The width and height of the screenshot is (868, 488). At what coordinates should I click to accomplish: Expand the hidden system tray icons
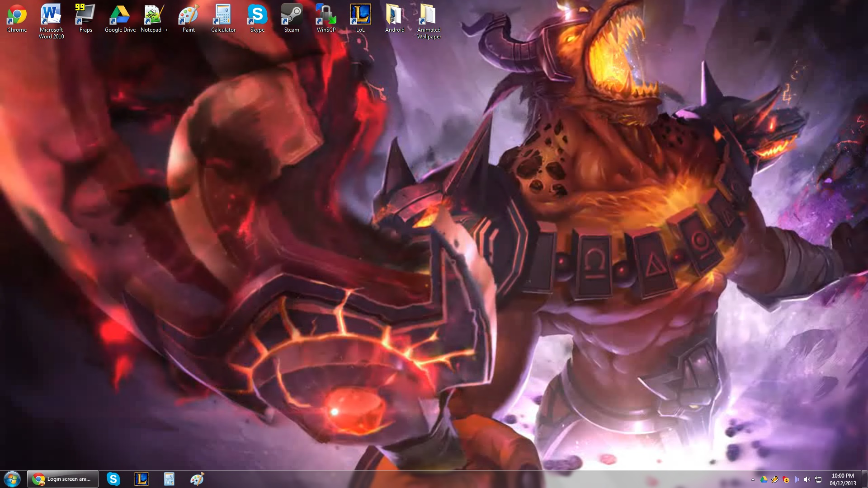coord(753,479)
